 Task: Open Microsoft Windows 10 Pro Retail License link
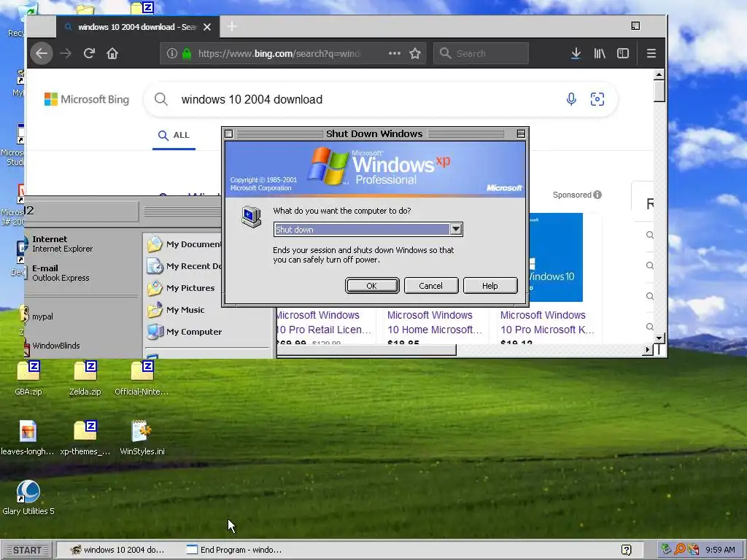point(324,322)
